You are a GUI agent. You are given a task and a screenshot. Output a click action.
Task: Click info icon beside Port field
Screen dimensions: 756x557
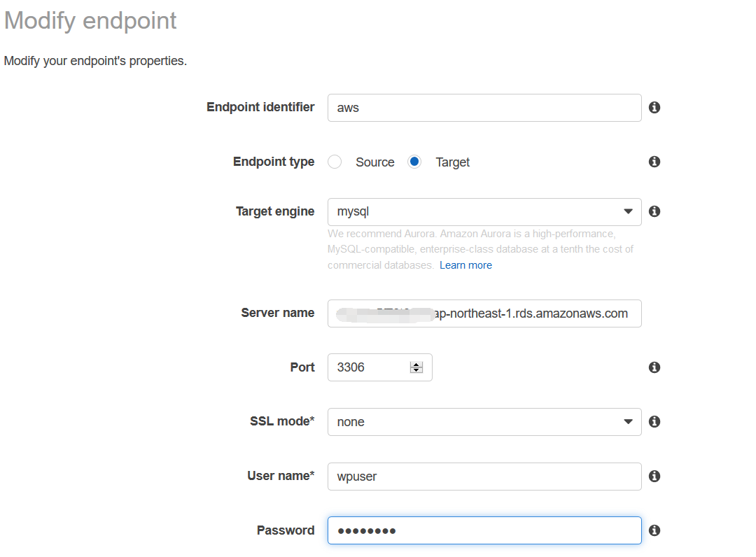654,367
